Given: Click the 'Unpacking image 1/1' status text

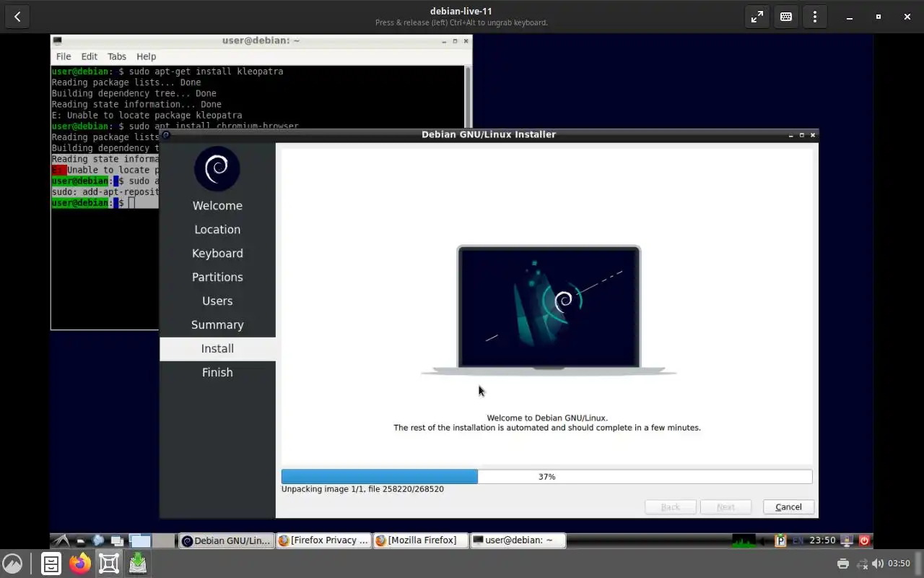Looking at the screenshot, I should 362,489.
